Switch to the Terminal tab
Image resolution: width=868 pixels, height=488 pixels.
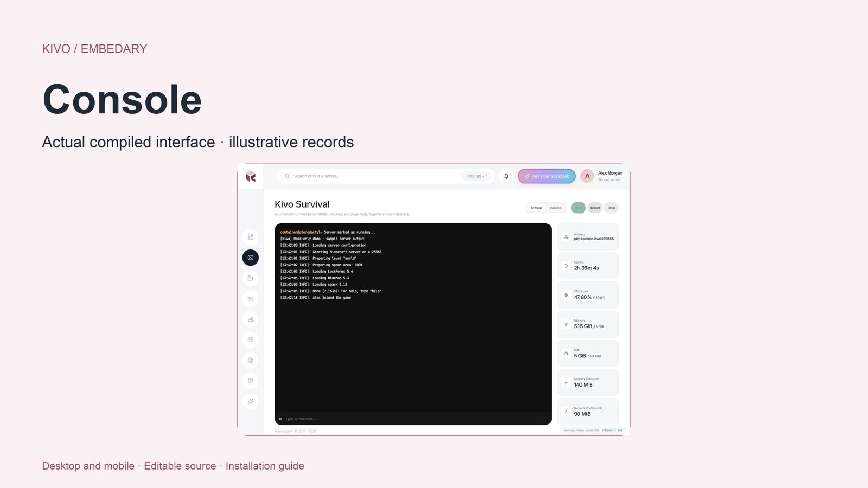537,208
